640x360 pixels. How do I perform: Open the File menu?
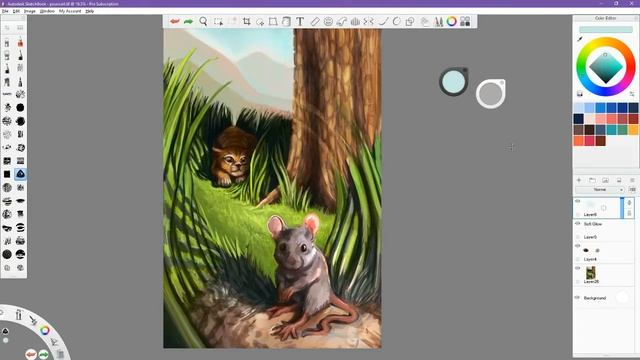pyautogui.click(x=5, y=11)
